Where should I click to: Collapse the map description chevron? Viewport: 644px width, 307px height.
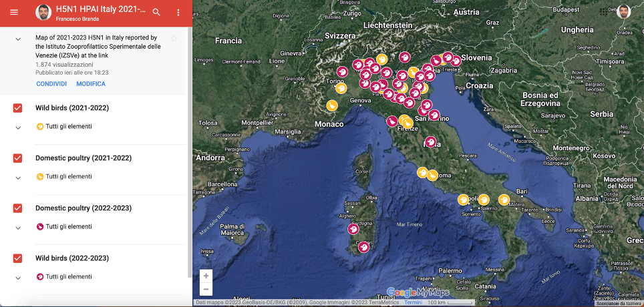point(18,39)
